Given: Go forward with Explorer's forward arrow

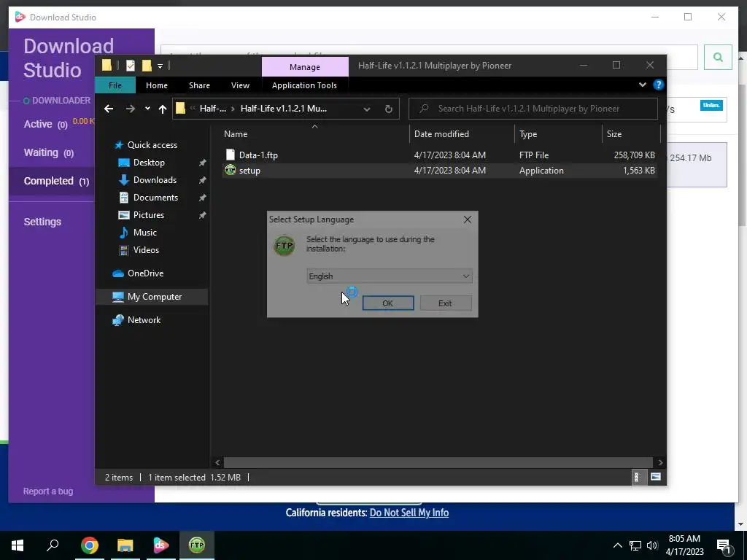Looking at the screenshot, I should [130, 109].
